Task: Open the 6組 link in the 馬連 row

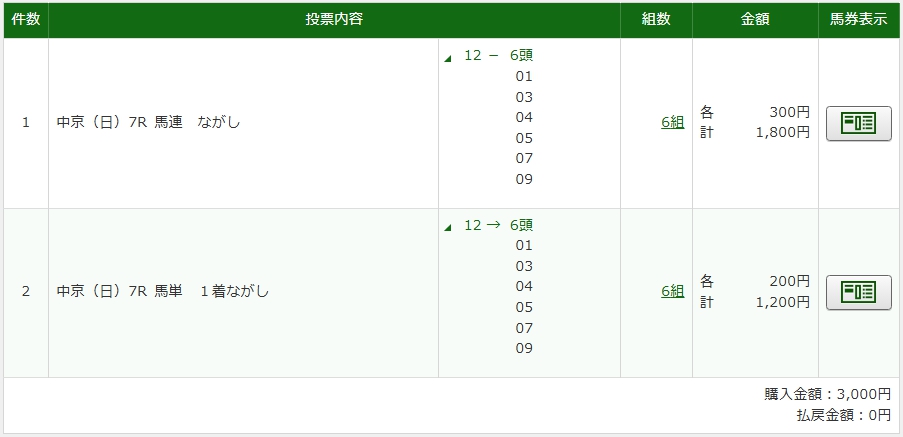Action: point(672,123)
